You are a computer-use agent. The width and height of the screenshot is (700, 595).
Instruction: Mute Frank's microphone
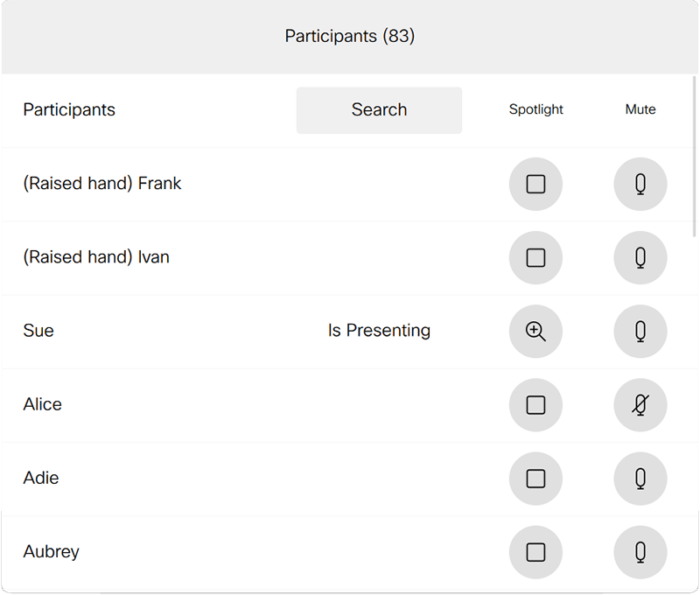click(x=640, y=184)
